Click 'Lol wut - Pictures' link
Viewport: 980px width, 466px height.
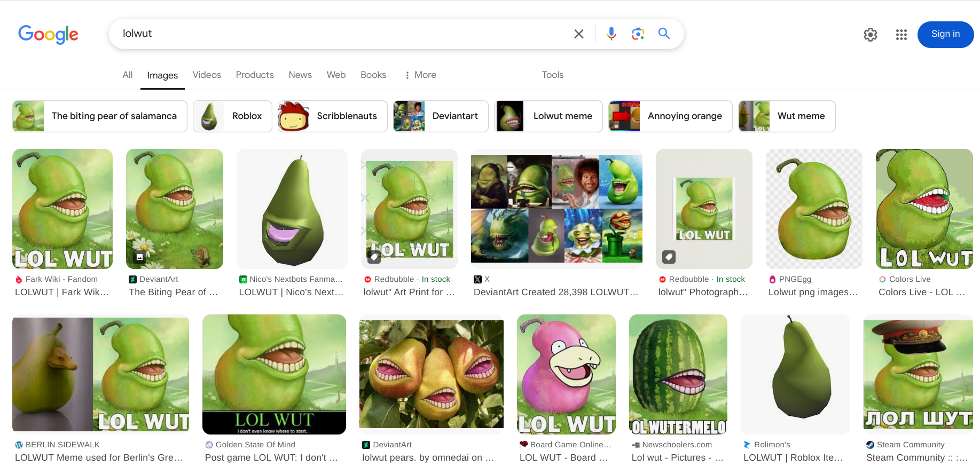point(677,457)
